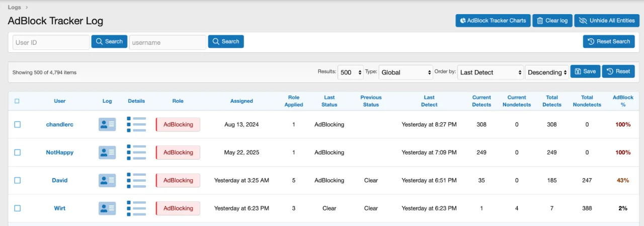This screenshot has height=226, width=644.
Task: Click the Last Detect column header
Action: tap(429, 101)
